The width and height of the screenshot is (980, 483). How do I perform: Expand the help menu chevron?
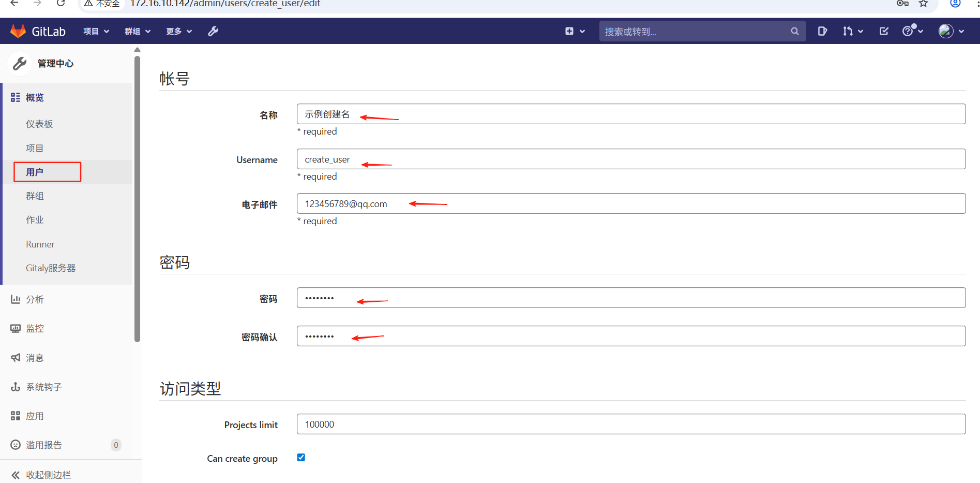click(921, 32)
